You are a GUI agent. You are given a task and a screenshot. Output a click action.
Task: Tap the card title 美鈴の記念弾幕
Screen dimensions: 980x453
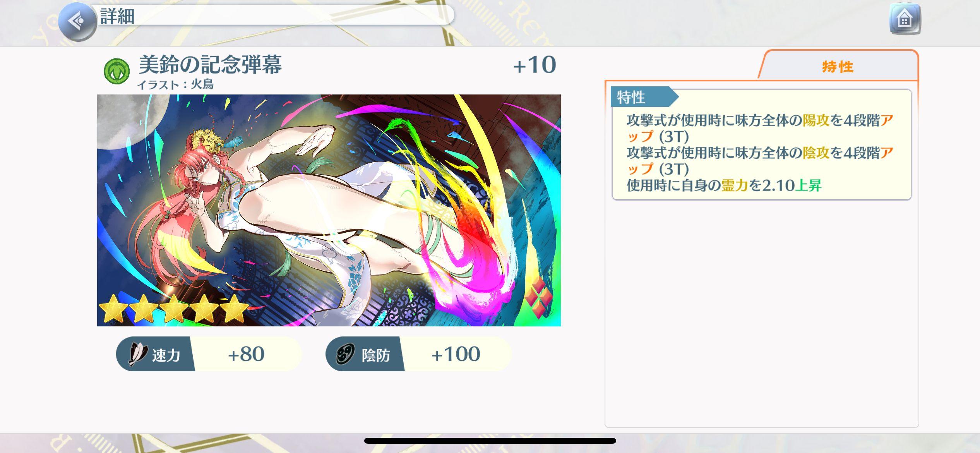(x=210, y=64)
